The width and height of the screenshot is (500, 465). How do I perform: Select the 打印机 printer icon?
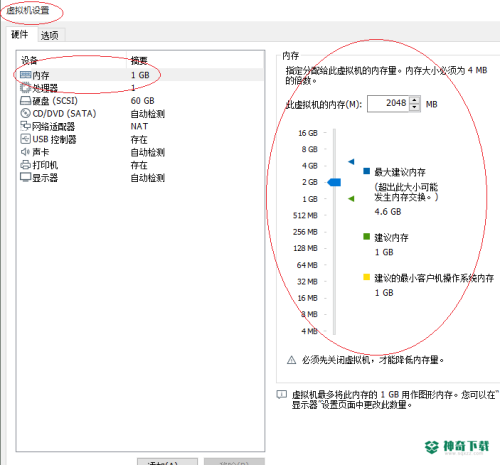(x=25, y=165)
